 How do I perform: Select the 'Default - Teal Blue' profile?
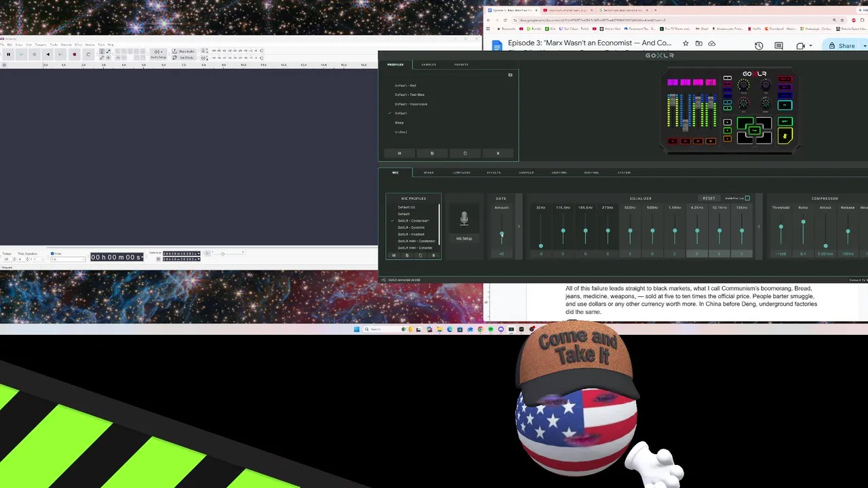point(410,95)
